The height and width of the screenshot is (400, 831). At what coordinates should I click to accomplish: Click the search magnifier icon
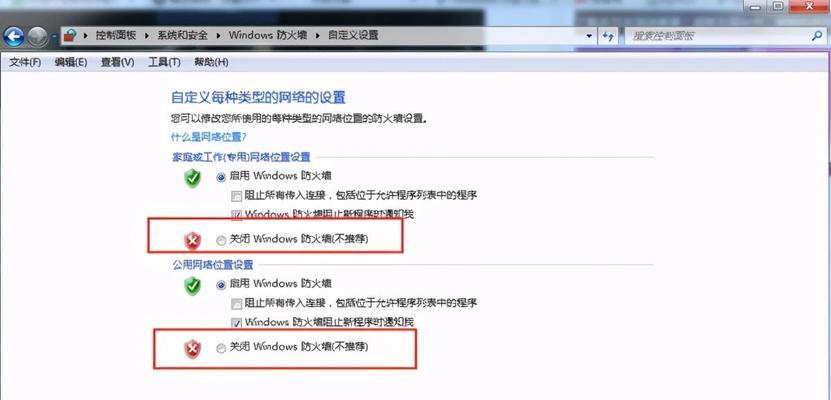pyautogui.click(x=816, y=36)
